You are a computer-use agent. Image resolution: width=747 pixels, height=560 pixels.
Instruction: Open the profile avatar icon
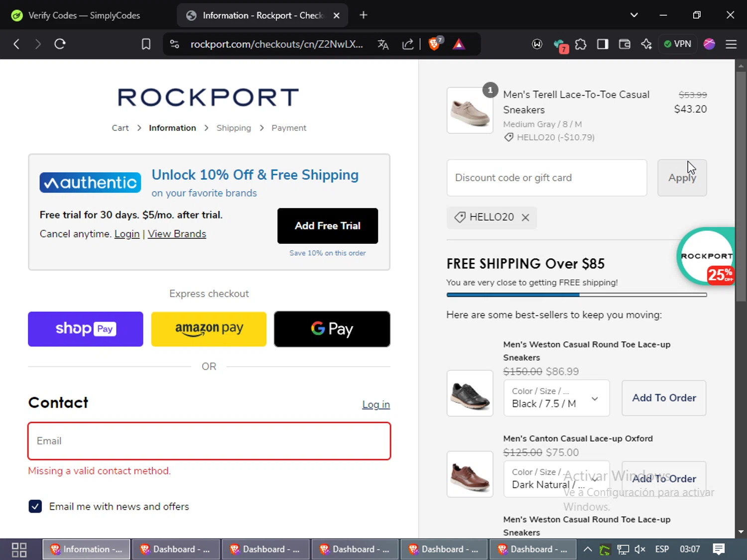point(709,44)
